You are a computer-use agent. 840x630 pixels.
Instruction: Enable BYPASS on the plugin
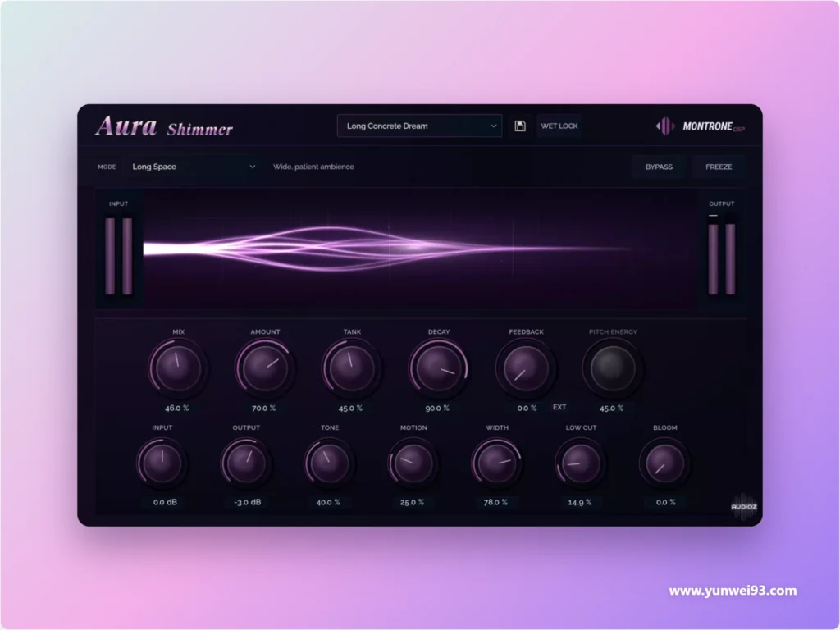click(659, 167)
